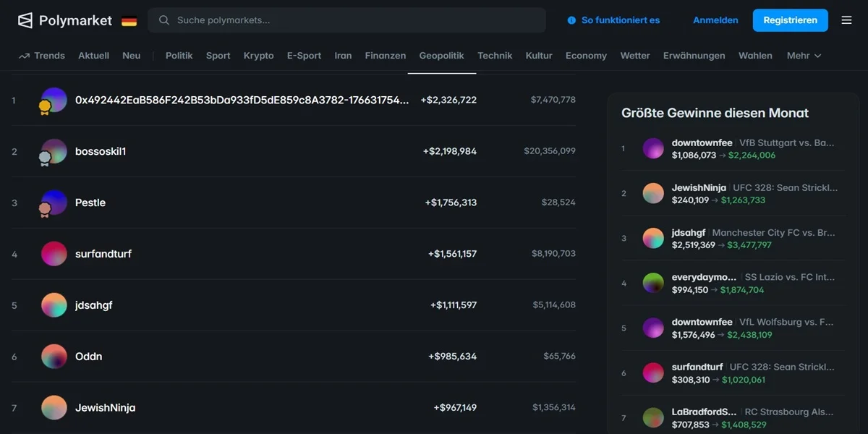
Task: Click Oddn avatar in leaderboard
Action: coord(54,357)
